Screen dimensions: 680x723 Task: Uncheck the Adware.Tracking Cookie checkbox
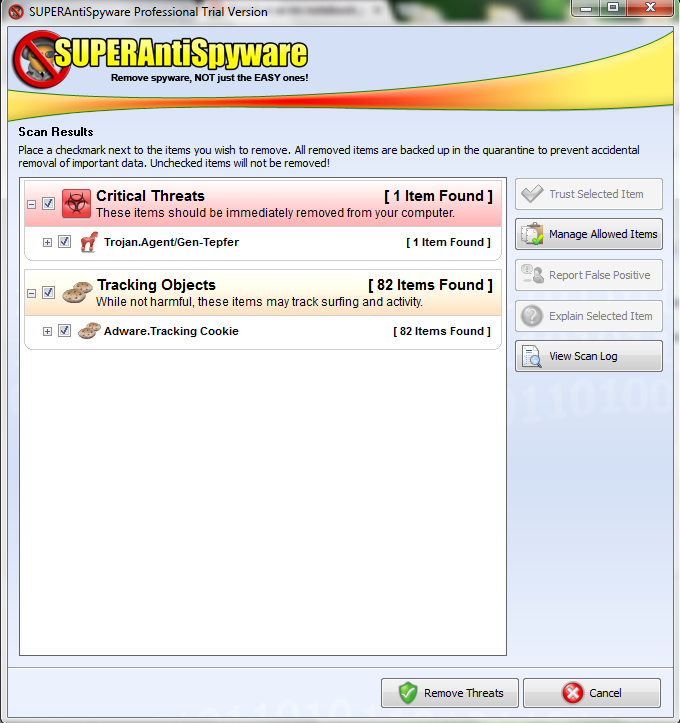click(x=65, y=331)
